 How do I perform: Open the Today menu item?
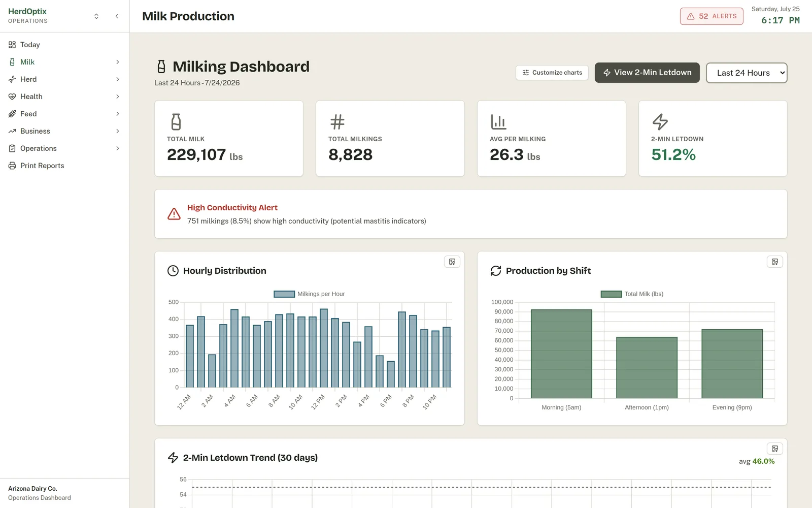click(x=65, y=45)
